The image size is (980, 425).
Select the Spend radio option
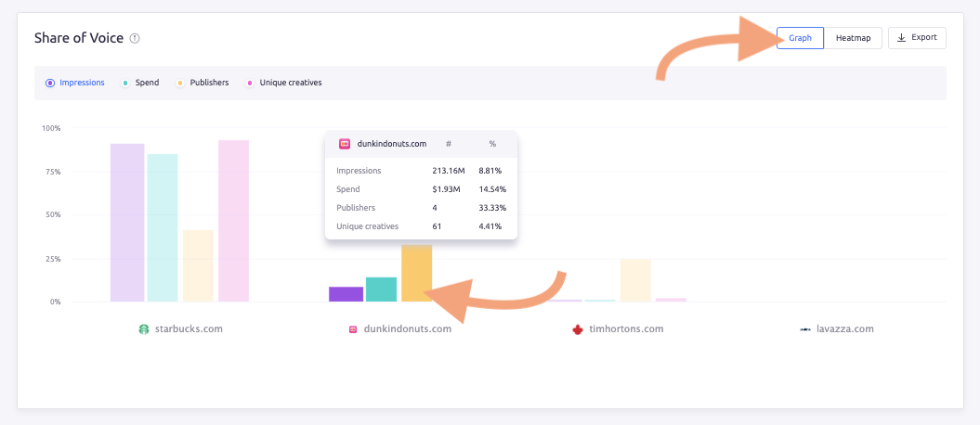pos(125,83)
